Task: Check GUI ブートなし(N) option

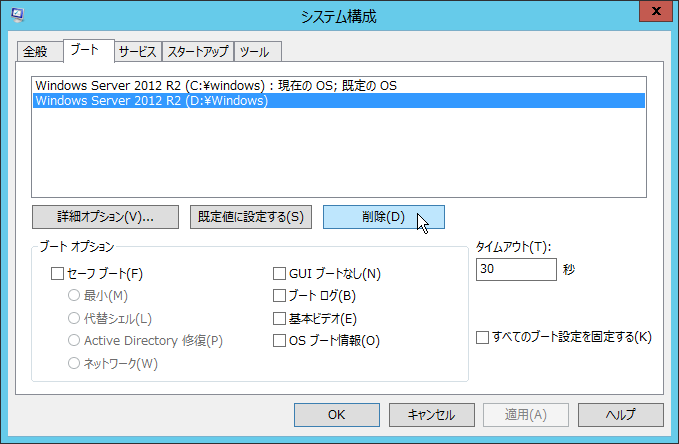Action: point(280,274)
